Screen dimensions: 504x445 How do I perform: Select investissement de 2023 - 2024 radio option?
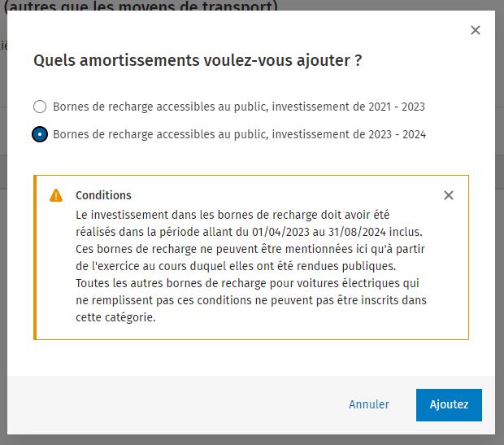[x=40, y=134]
